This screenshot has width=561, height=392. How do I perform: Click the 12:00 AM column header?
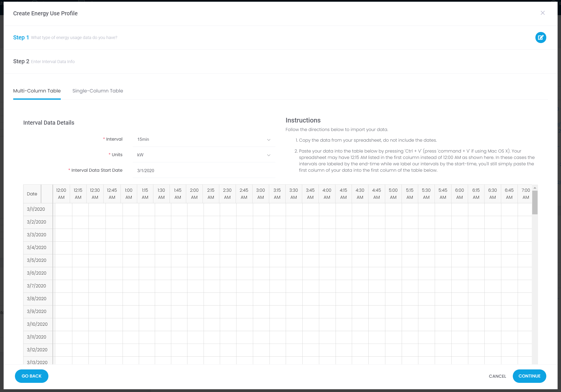click(61, 194)
